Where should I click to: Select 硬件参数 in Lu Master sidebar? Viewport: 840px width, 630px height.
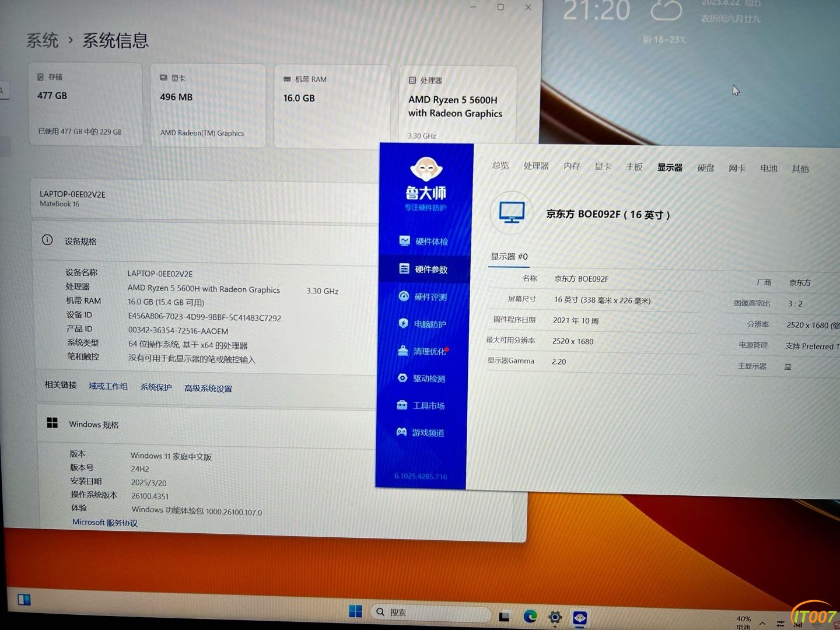pos(423,269)
